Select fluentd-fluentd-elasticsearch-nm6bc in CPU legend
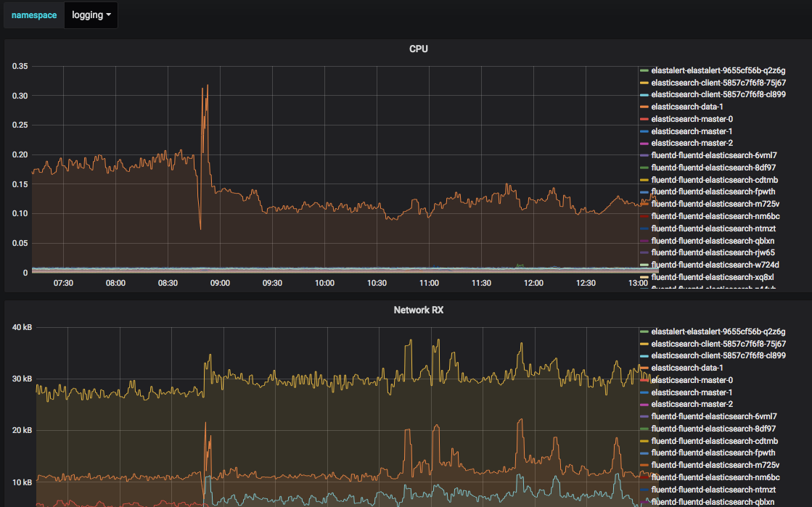This screenshot has width=812, height=507. pyautogui.click(x=715, y=216)
